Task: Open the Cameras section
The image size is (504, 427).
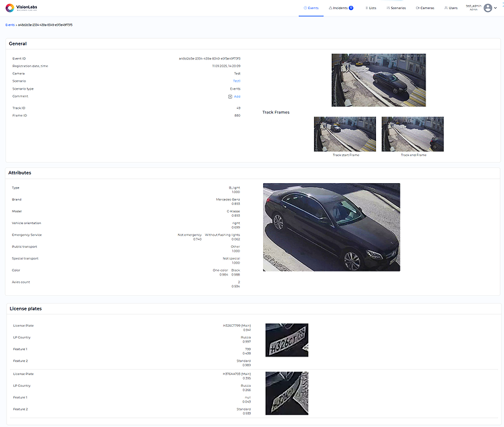Action: (x=425, y=8)
